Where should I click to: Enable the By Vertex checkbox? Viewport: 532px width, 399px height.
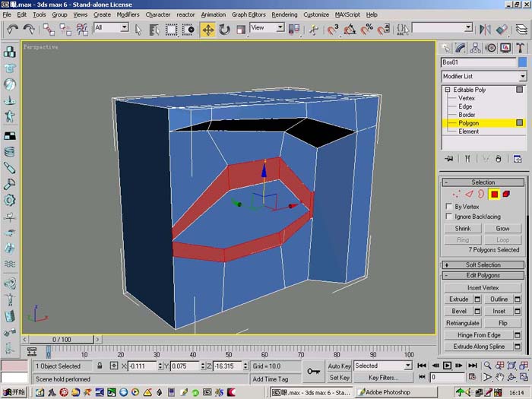(449, 206)
